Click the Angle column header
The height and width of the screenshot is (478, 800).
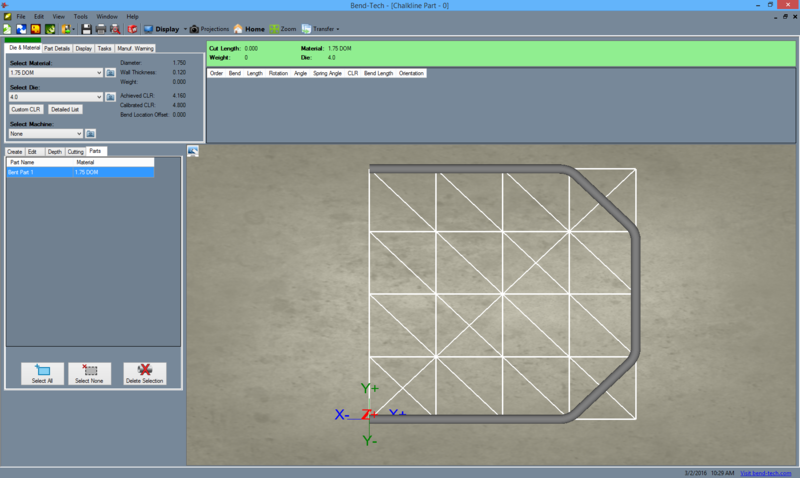(x=301, y=73)
